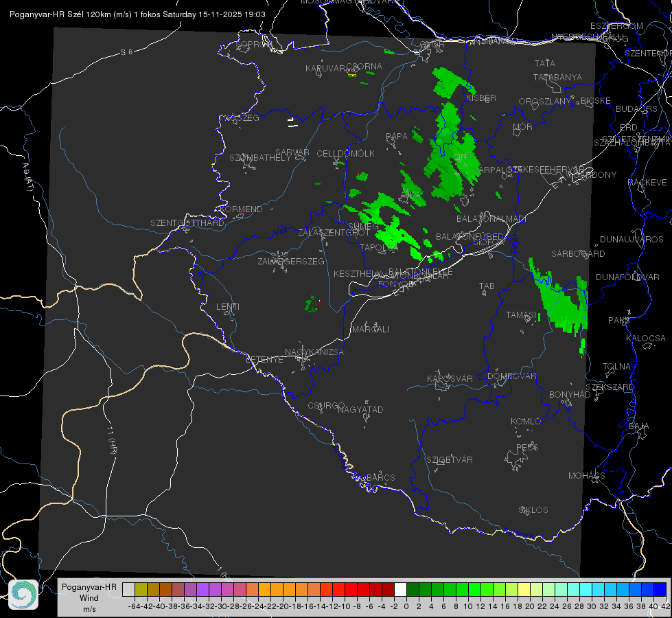Screen dimensions: 672x618
Task: Click the KAPUVÁR town label
Action: (x=325, y=69)
